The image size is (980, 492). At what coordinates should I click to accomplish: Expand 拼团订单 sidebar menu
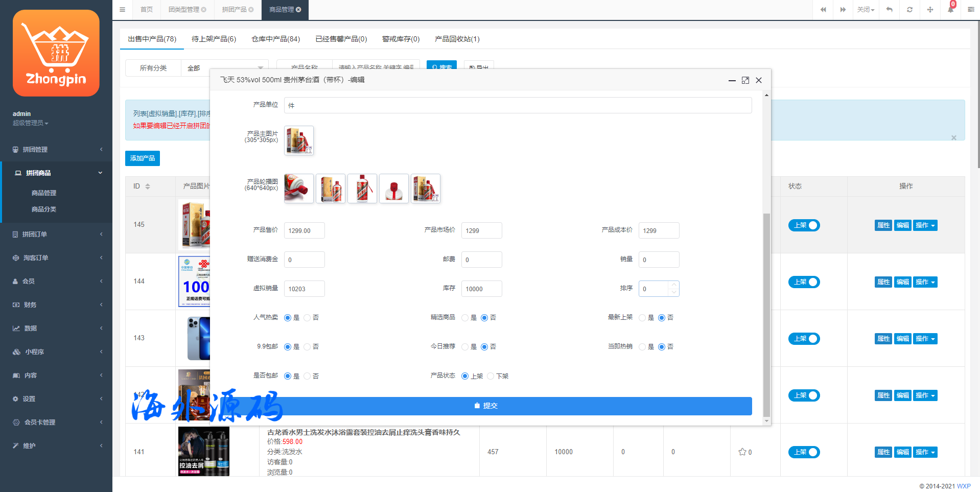click(x=56, y=235)
